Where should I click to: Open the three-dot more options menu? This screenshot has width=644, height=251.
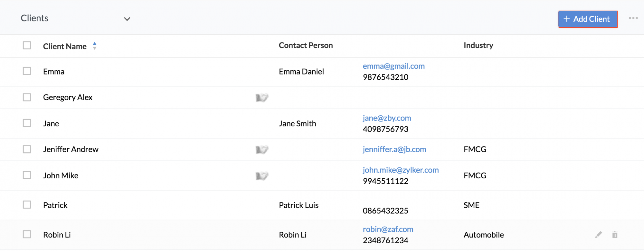tap(633, 18)
